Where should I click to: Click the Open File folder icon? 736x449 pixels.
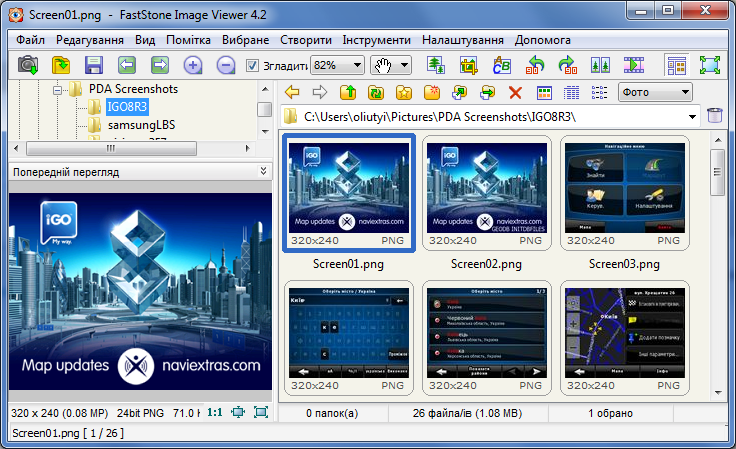pos(61,65)
